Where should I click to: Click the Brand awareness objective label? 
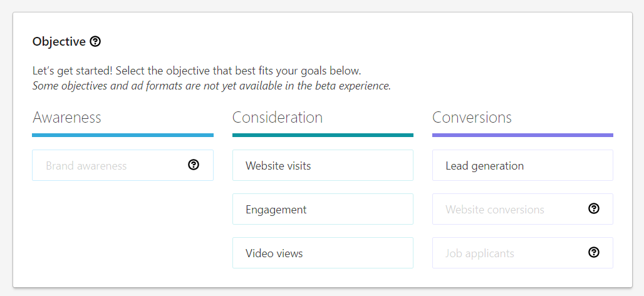(x=86, y=166)
